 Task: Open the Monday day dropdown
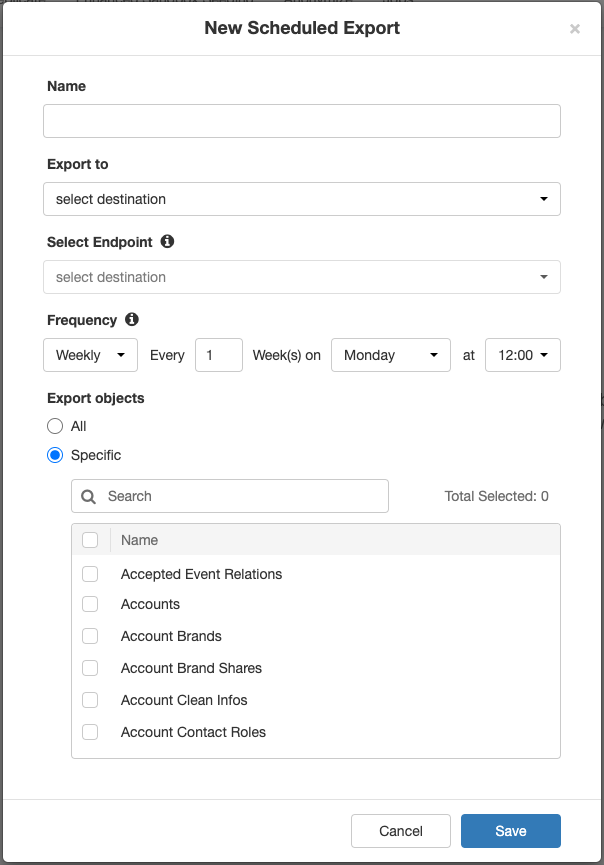tap(391, 355)
